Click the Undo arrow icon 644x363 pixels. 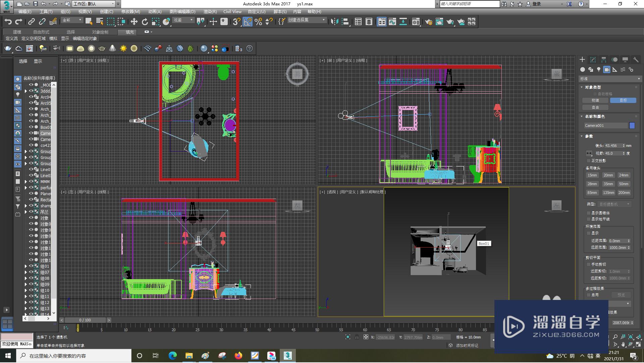8,22
